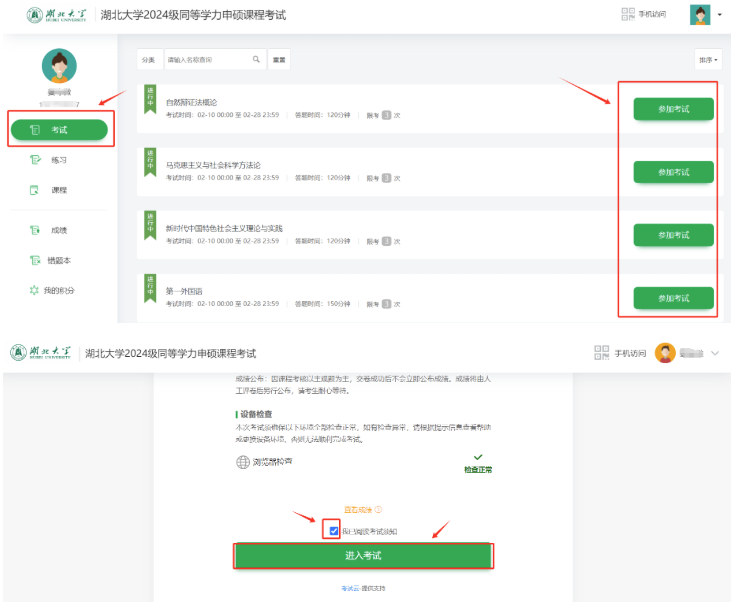Click the QR code icon in the lower header

pyautogui.click(x=601, y=352)
